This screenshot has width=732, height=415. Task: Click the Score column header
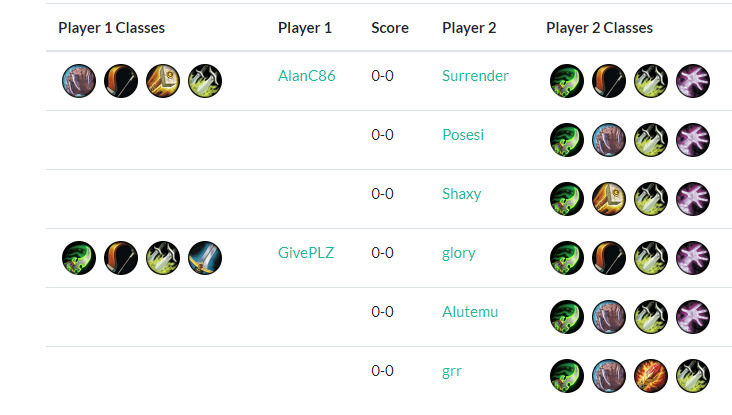pos(389,28)
